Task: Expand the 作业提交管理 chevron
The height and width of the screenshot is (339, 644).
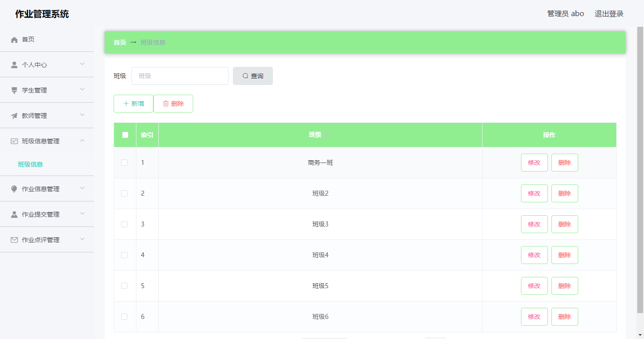Action: coord(82,214)
